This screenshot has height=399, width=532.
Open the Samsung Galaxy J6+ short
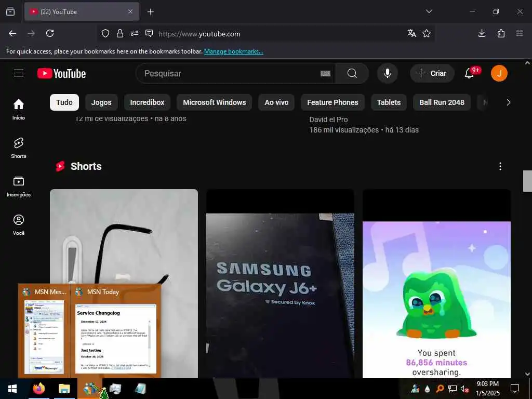coord(280,284)
